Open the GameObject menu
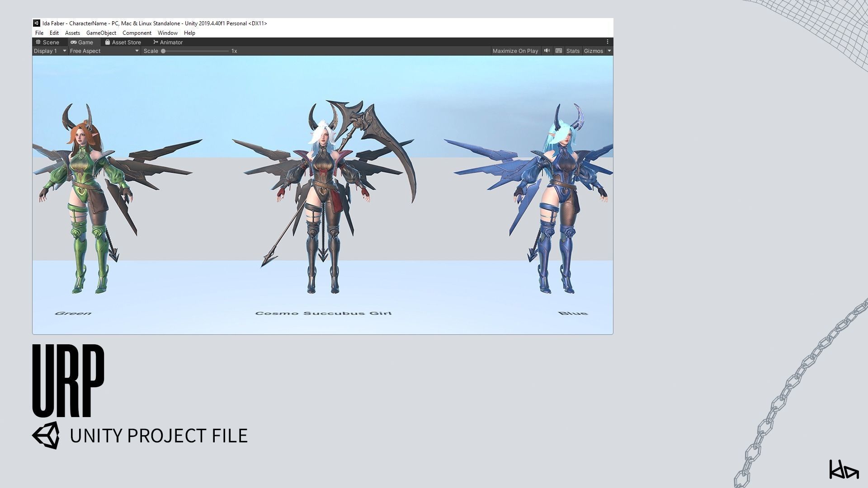The height and width of the screenshot is (488, 868). click(101, 33)
